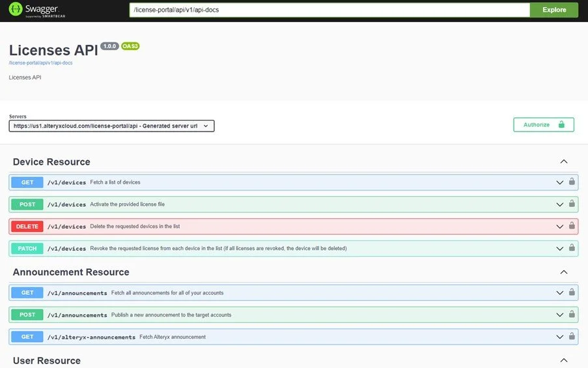Click the Swagger logo icon
The width and height of the screenshot is (588, 368).
(x=16, y=8)
